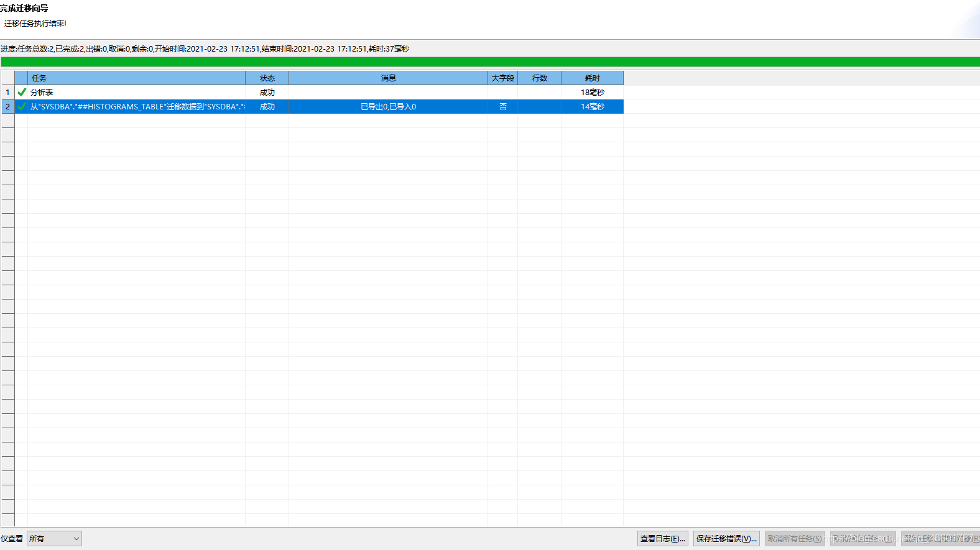This screenshot has height=550, width=980.
Task: Click the 成功 status of the HISTOGRAMS_TABLE row
Action: pos(267,106)
